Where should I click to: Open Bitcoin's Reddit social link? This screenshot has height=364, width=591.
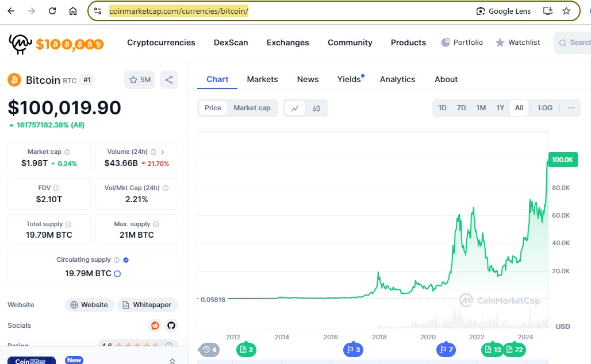[155, 326]
